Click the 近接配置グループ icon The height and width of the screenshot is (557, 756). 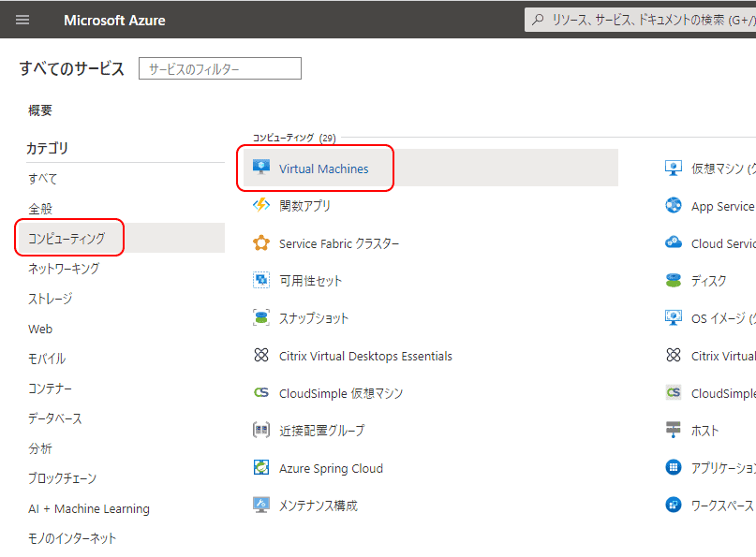[x=261, y=430]
